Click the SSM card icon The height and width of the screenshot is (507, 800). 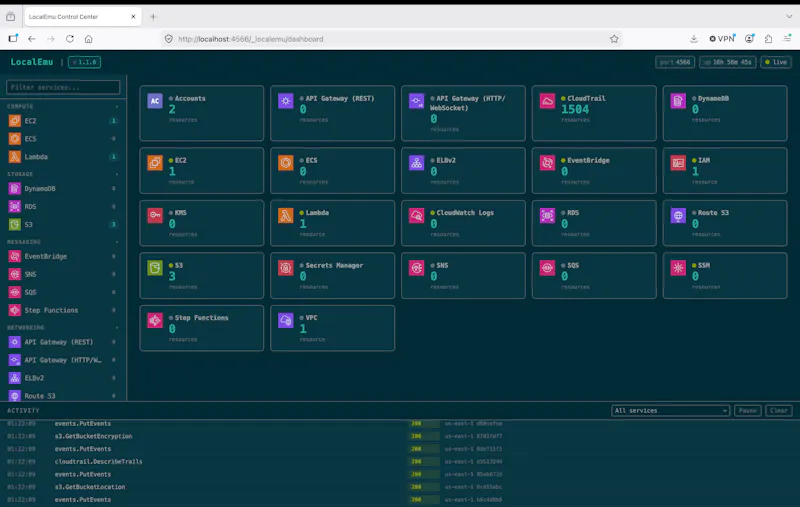pyautogui.click(x=678, y=268)
